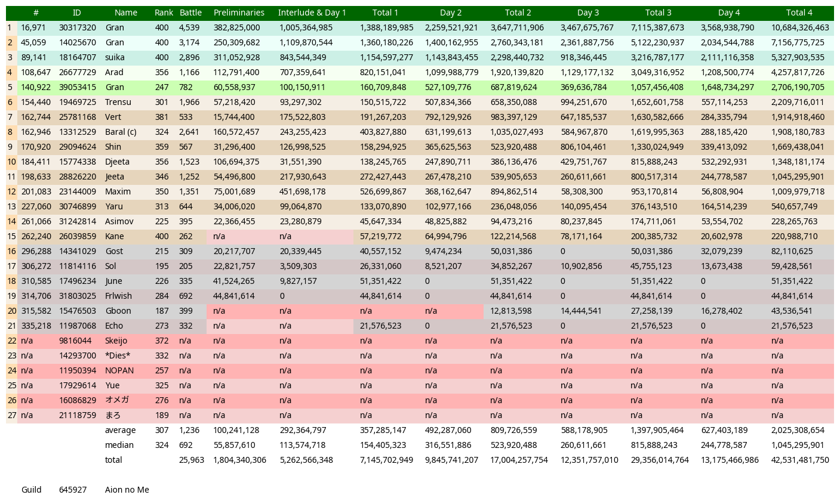Viewport: 840px width, 504px height.
Task: Click the "Total 4" column header
Action: [x=799, y=13]
